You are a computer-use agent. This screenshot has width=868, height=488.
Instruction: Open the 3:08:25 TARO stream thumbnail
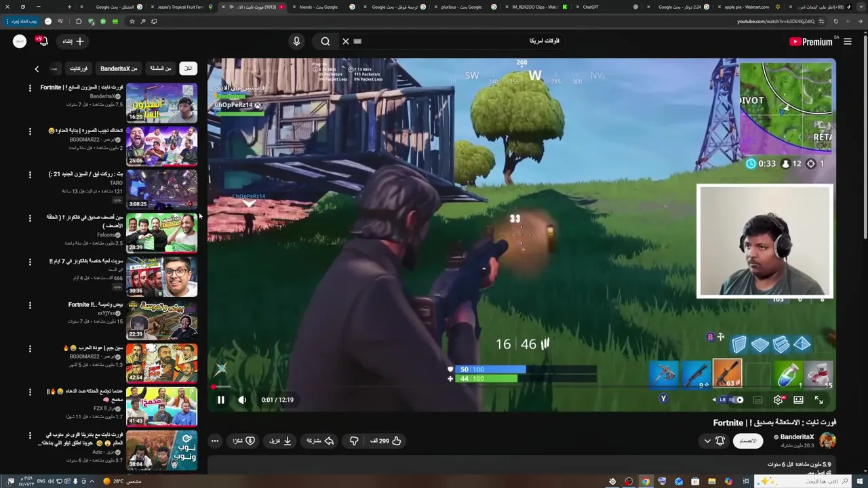161,189
